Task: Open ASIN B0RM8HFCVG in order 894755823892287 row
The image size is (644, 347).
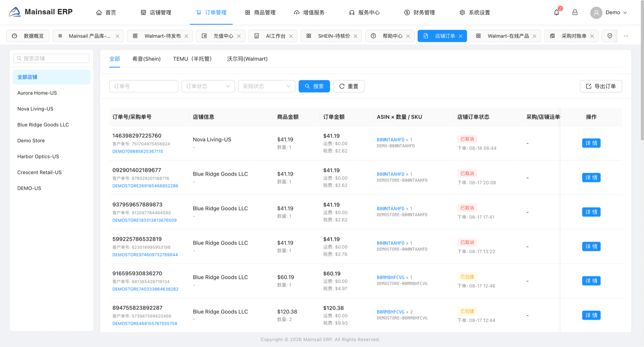Action: click(390, 312)
